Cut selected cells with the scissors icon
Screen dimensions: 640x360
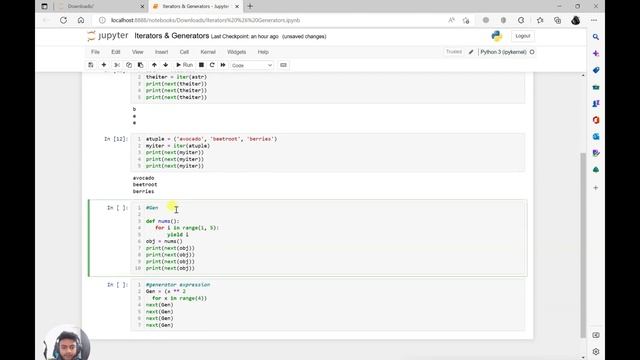pyautogui.click(x=117, y=65)
